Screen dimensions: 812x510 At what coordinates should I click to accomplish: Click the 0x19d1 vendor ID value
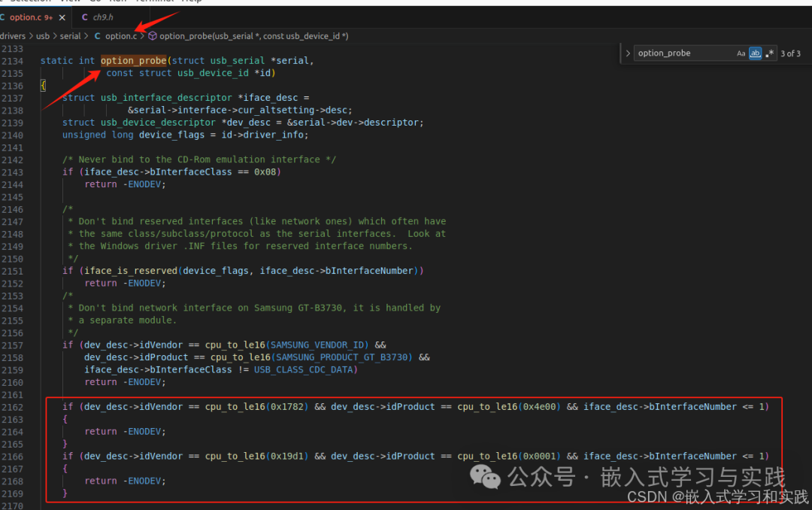click(287, 456)
